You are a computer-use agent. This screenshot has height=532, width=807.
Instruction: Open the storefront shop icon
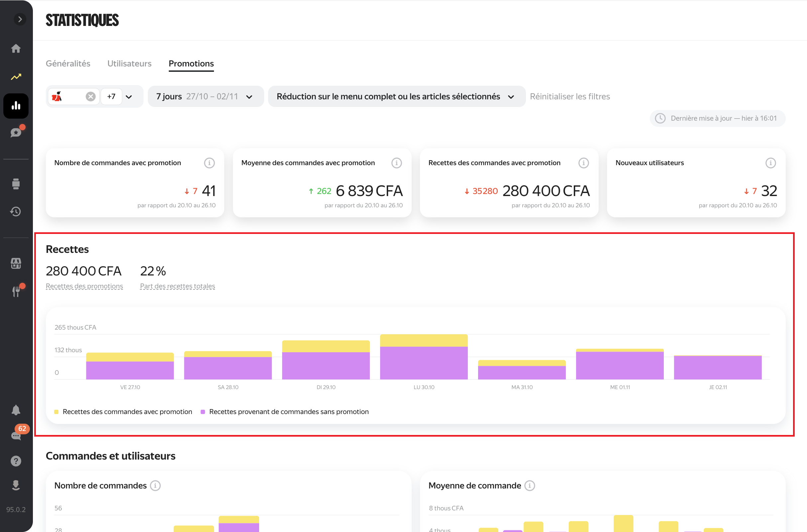tap(16, 263)
